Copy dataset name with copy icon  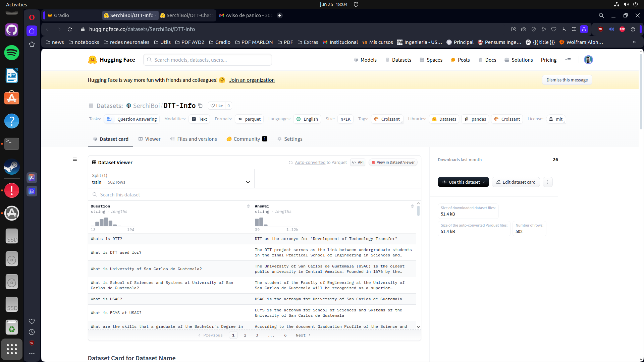[x=200, y=106]
